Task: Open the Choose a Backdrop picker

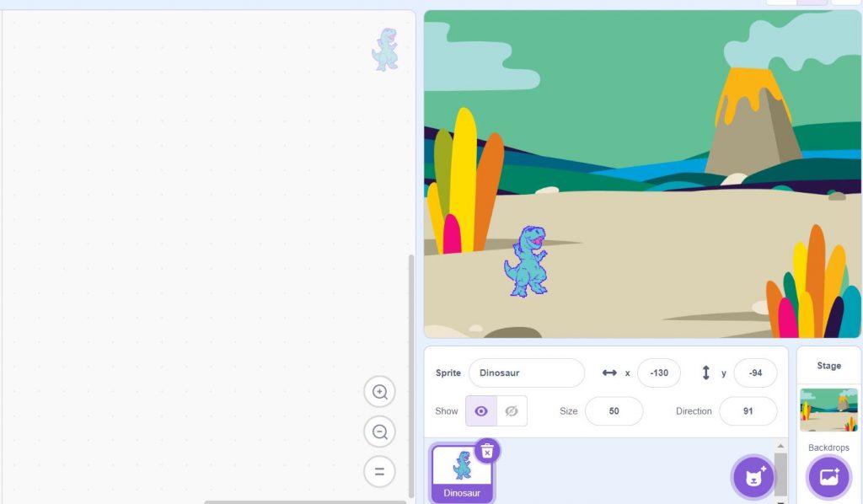Action: 828,477
